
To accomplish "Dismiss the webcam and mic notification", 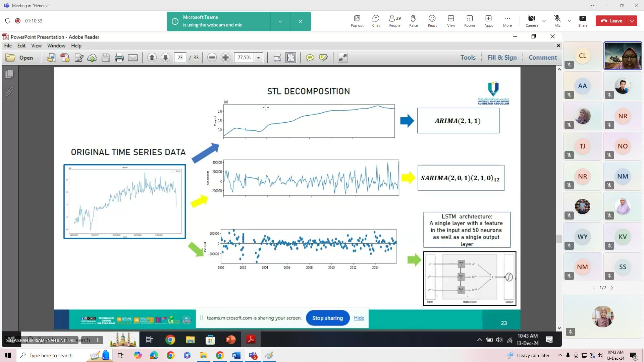I will pyautogui.click(x=301, y=21).
